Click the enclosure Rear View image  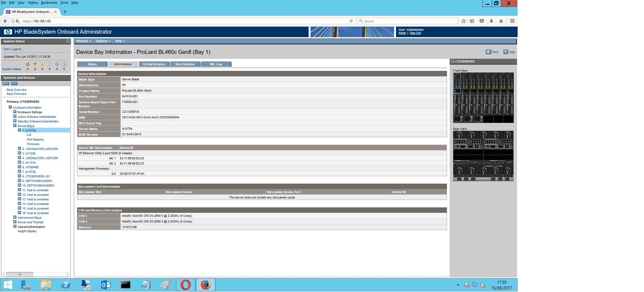[483, 156]
